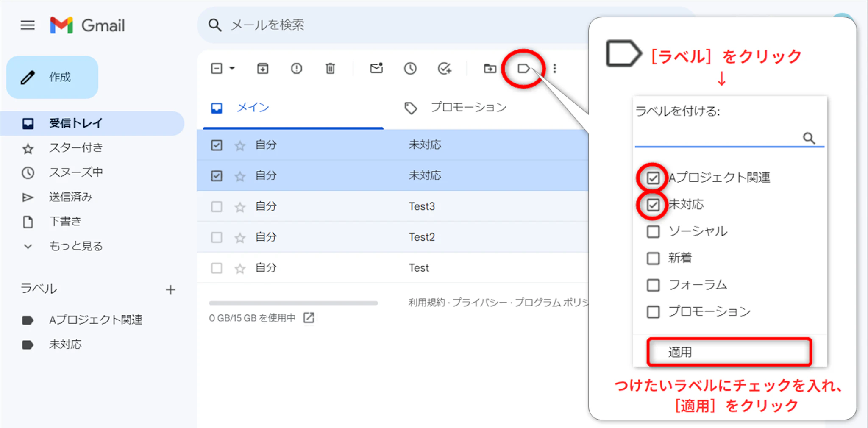Open the Labels icon in the toolbar
This screenshot has width=868, height=428.
coord(523,68)
